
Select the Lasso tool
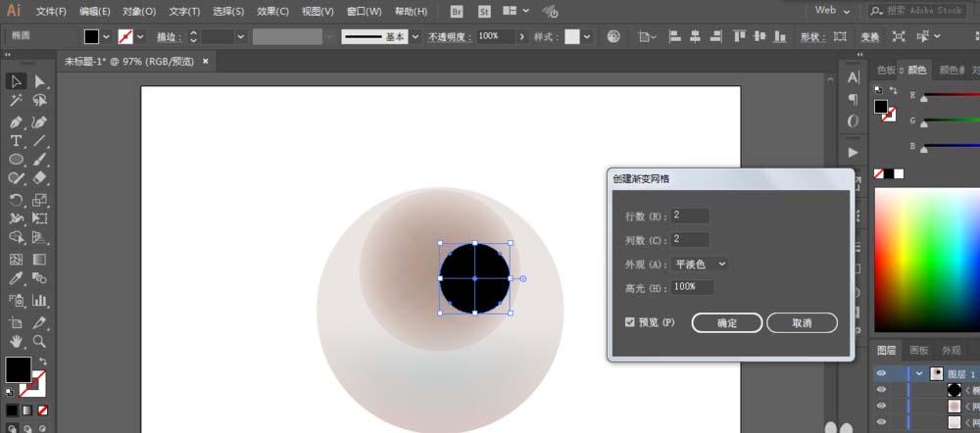39,101
